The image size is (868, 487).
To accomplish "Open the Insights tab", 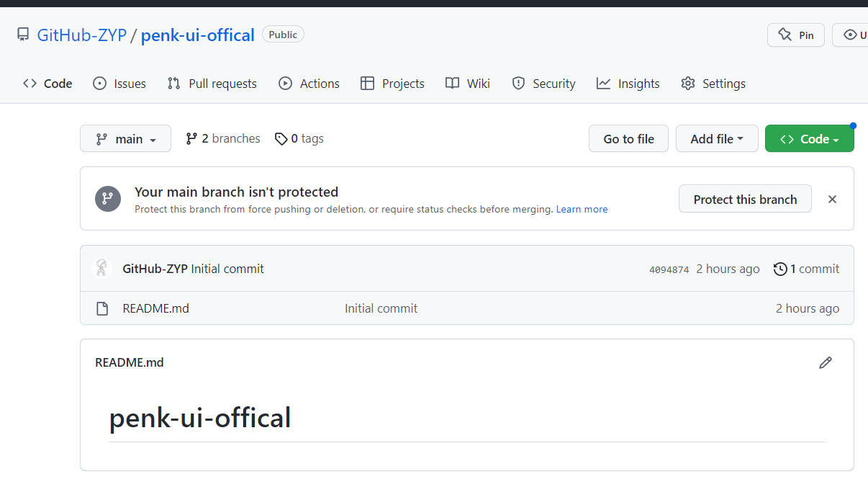I will [x=628, y=84].
